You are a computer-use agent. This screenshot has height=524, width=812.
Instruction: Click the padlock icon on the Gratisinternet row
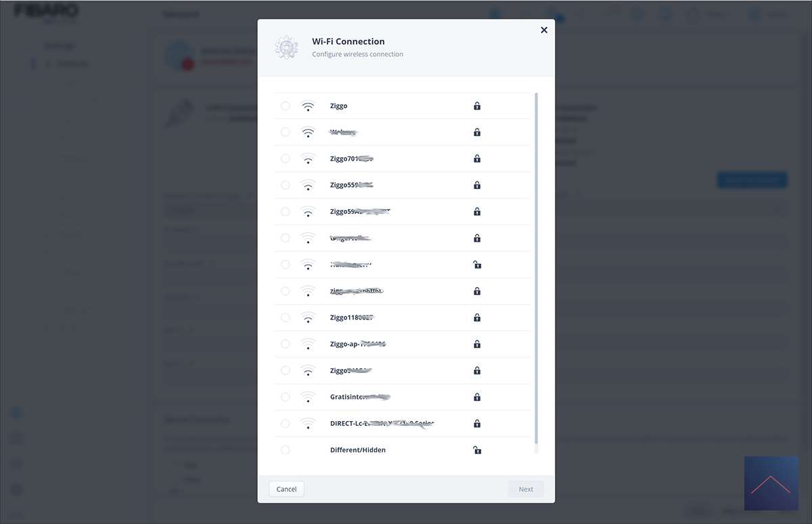click(477, 397)
